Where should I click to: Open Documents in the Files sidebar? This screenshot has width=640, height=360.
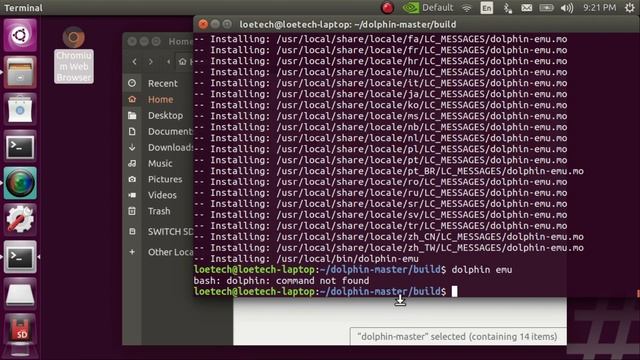(x=158, y=131)
